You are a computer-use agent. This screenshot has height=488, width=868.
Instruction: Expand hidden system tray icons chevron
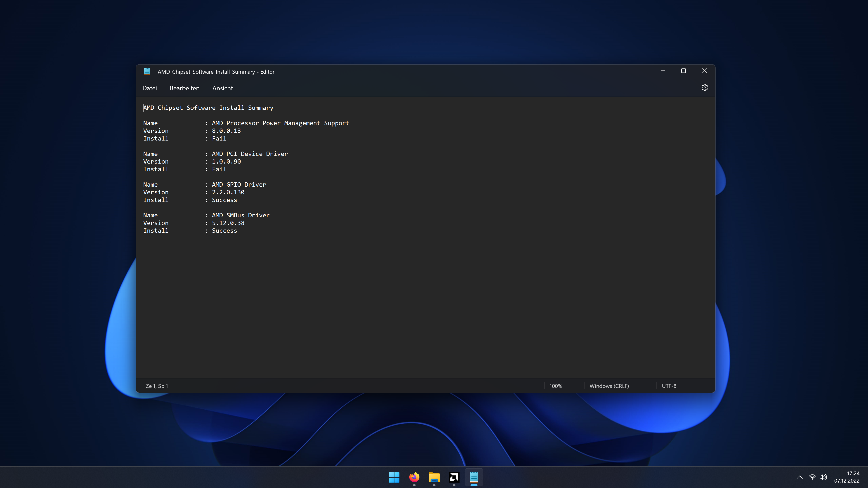pyautogui.click(x=800, y=477)
